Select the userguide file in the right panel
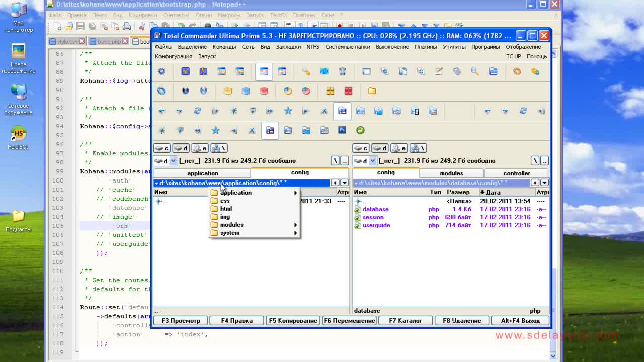 [x=376, y=225]
